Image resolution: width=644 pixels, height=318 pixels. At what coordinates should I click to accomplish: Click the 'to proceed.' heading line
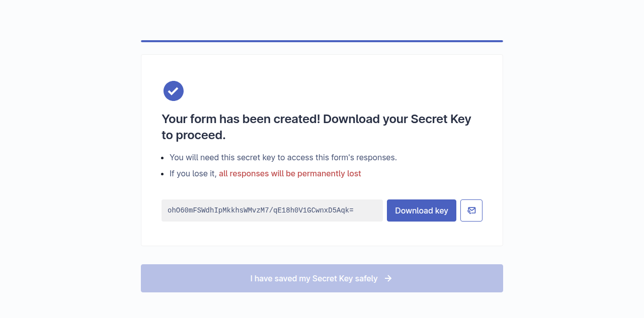coord(194,135)
